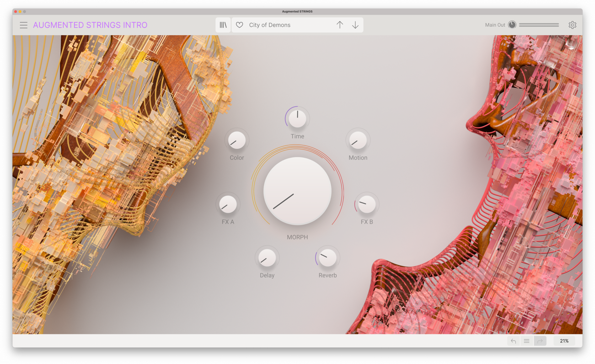Click the Motion knob
Image resolution: width=595 pixels, height=364 pixels.
[358, 141]
